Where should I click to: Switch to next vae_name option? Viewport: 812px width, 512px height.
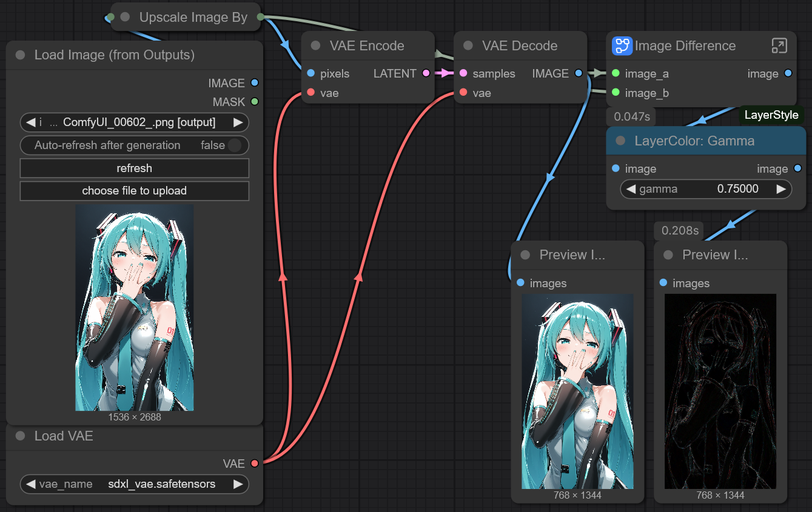tap(238, 484)
